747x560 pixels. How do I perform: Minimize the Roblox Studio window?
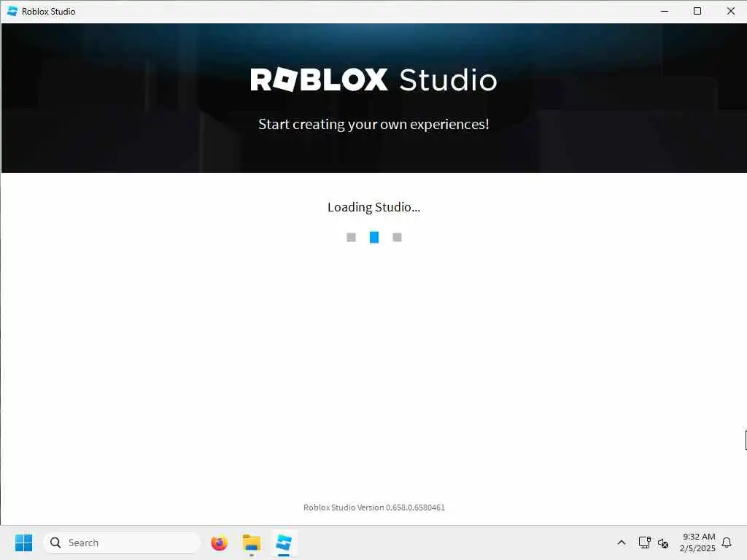[665, 11]
